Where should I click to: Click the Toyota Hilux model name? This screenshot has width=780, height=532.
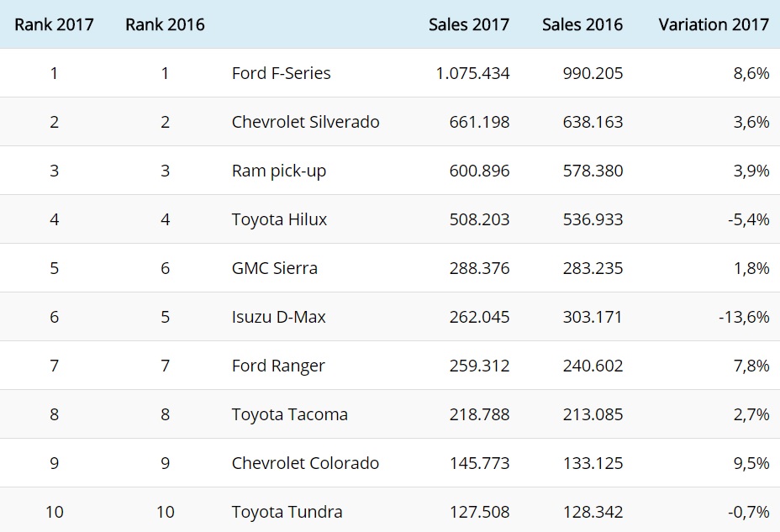click(x=279, y=219)
